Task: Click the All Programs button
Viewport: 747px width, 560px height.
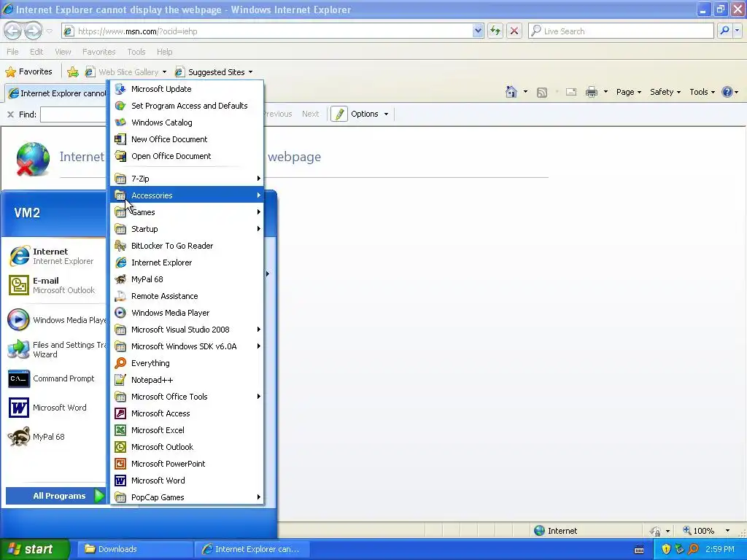Action: 55,496
